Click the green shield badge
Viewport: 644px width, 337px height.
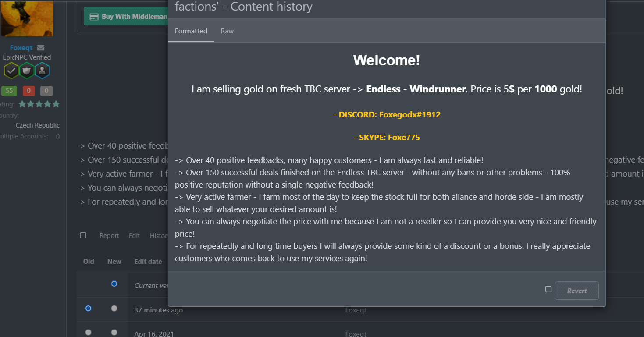coord(27,71)
